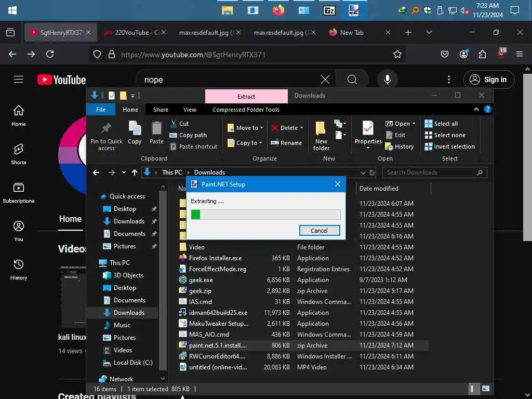
Task: Click Invert selection
Action: pyautogui.click(x=450, y=147)
